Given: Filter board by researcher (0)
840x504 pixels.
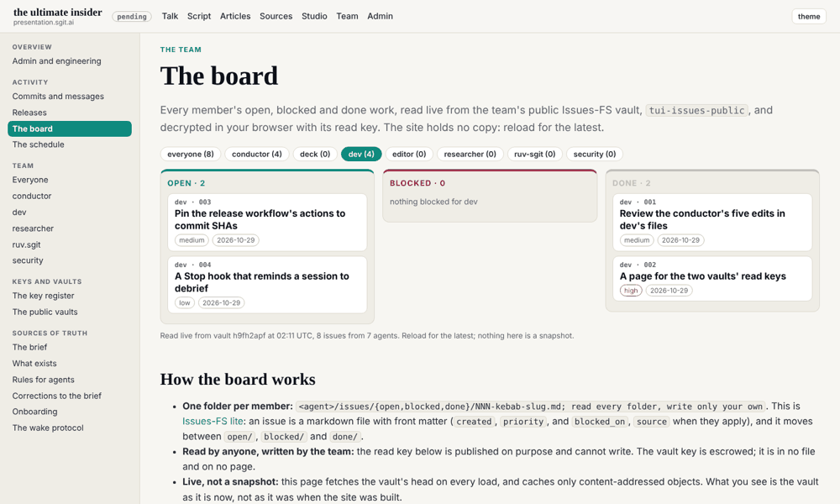Looking at the screenshot, I should pos(470,155).
